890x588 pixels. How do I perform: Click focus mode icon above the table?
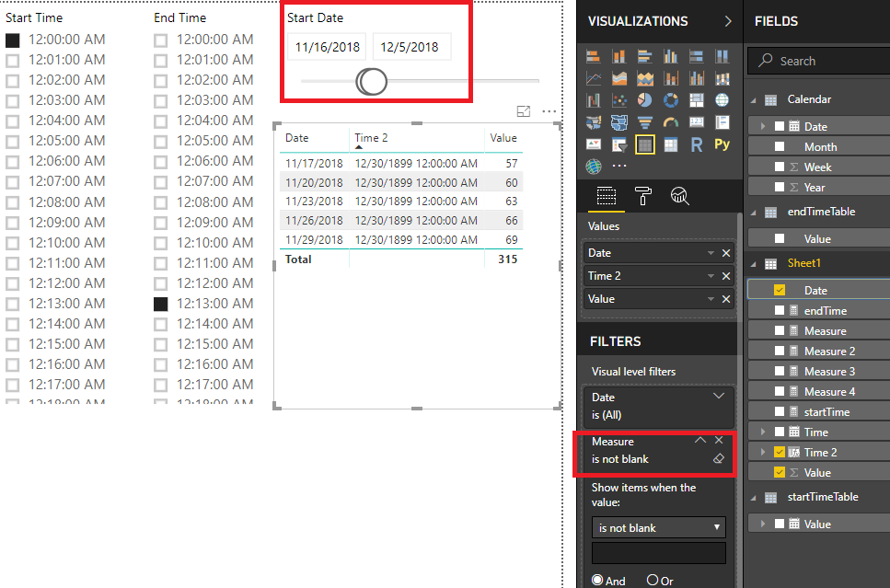coord(524,111)
